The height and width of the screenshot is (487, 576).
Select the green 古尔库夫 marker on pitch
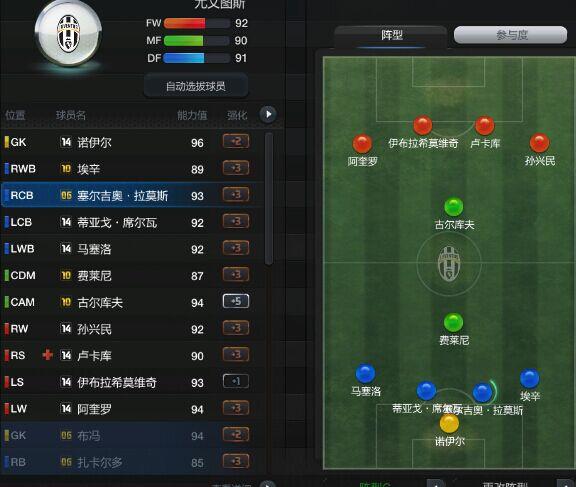tap(454, 207)
